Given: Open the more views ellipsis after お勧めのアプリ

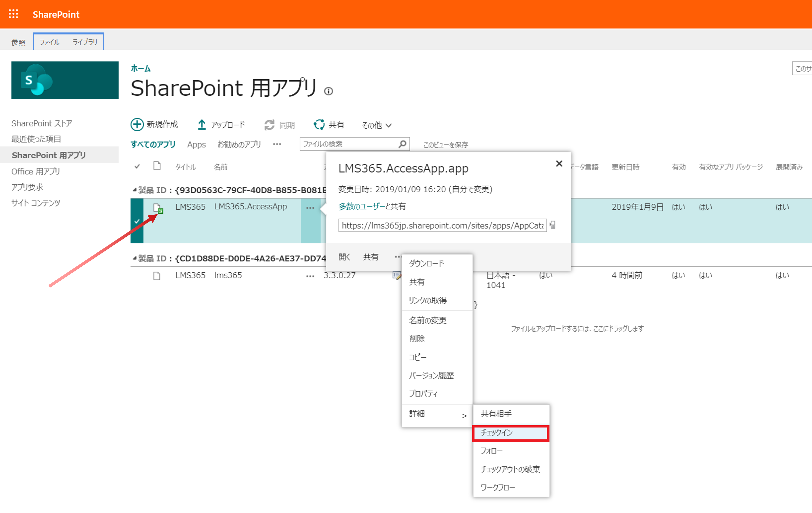Looking at the screenshot, I should (277, 144).
